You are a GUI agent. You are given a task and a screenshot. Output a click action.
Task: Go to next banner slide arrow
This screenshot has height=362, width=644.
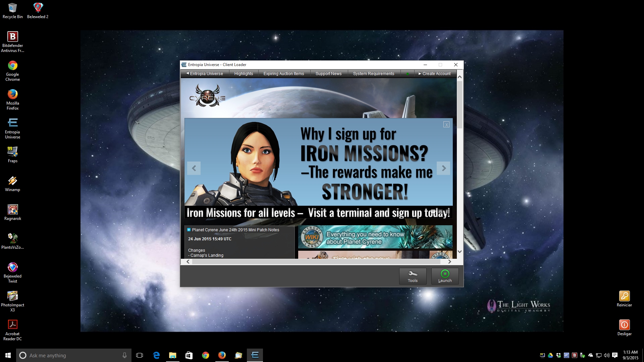tap(443, 168)
